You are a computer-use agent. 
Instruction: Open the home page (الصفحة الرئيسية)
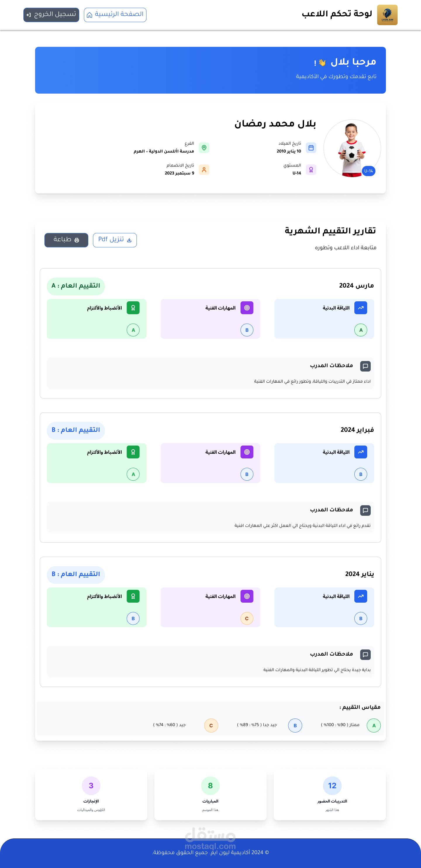[115, 15]
